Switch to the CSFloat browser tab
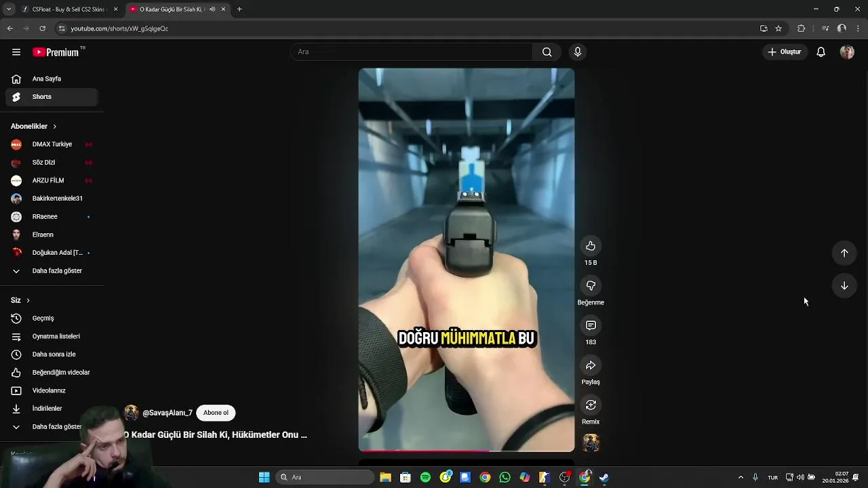 pyautogui.click(x=69, y=9)
